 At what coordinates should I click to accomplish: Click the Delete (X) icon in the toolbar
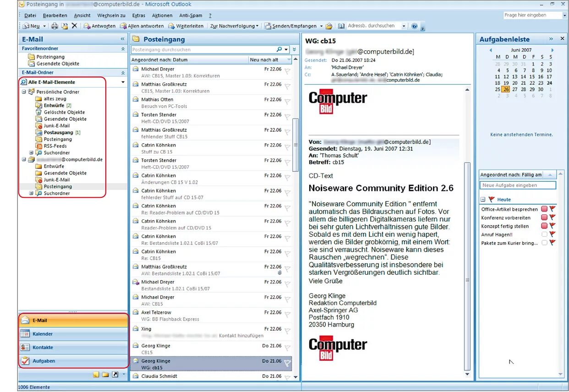(x=74, y=26)
